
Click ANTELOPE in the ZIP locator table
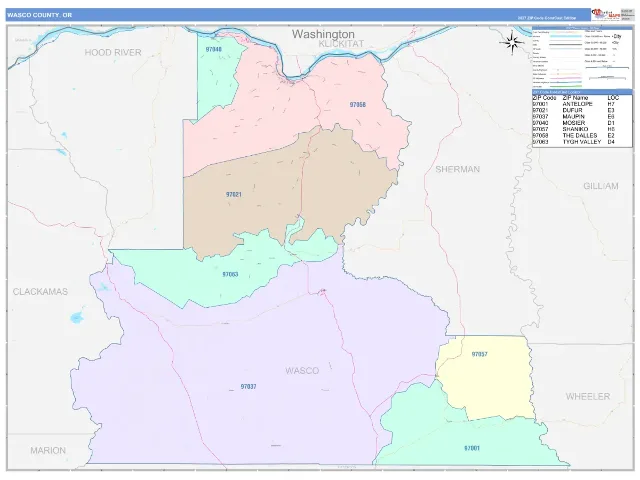[x=577, y=104]
